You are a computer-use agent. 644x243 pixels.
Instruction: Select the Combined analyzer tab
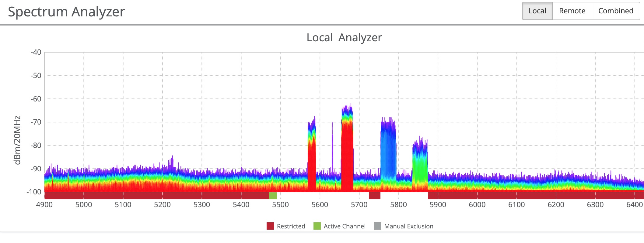tap(616, 11)
